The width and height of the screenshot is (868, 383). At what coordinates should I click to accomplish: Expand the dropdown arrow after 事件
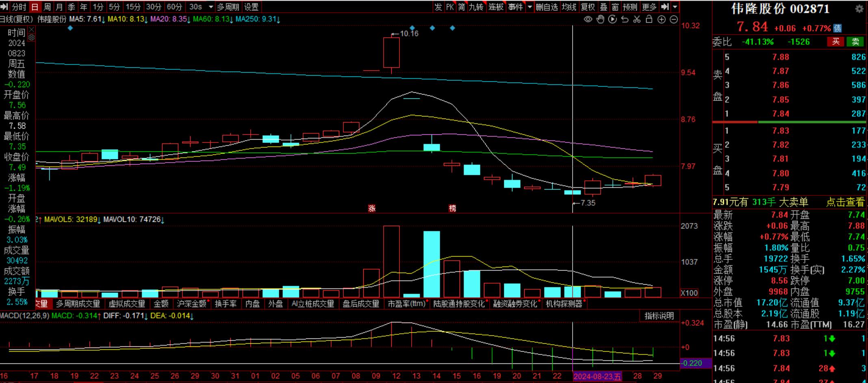coord(529,7)
